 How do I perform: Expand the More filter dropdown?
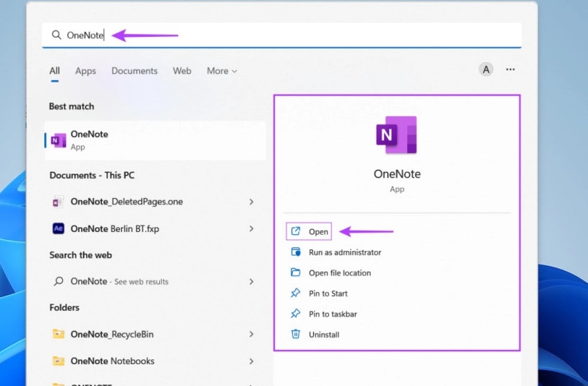coord(221,71)
